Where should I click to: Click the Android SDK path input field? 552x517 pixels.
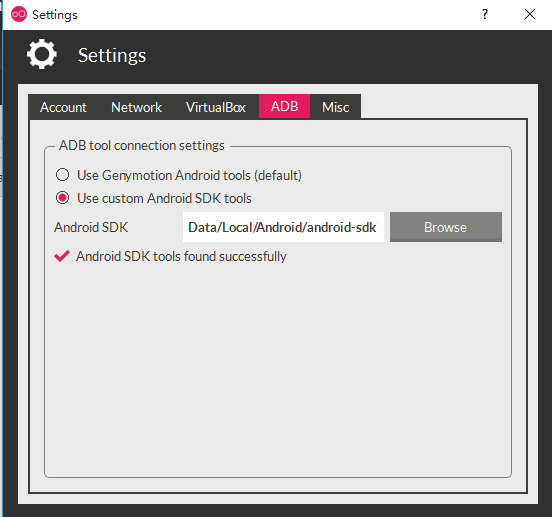click(x=283, y=227)
